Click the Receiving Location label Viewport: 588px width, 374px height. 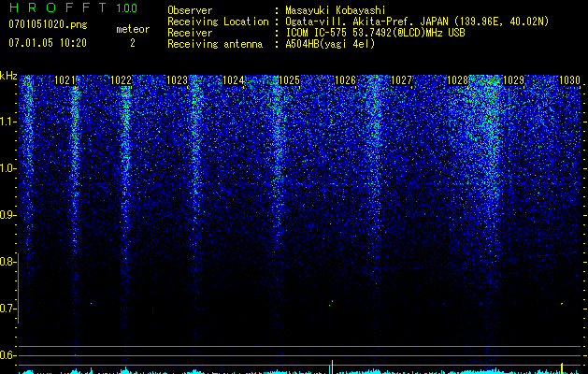click(218, 22)
